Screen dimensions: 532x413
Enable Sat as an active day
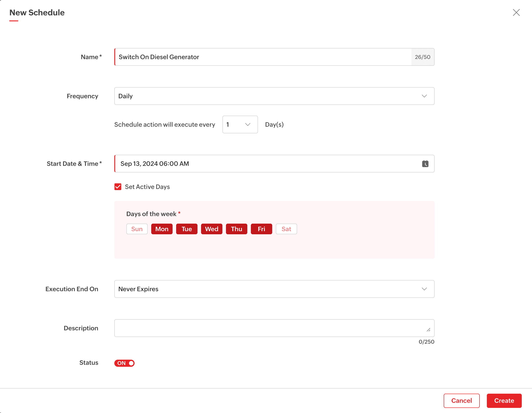pyautogui.click(x=286, y=229)
